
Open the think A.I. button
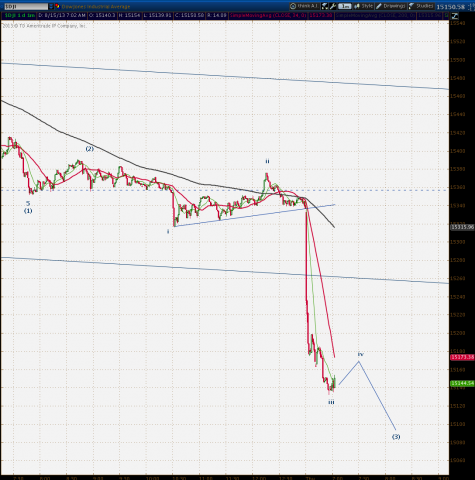point(305,6)
